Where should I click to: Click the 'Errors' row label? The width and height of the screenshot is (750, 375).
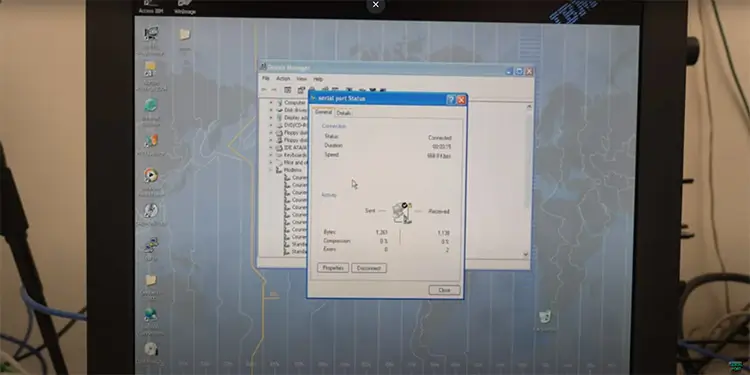click(x=330, y=249)
